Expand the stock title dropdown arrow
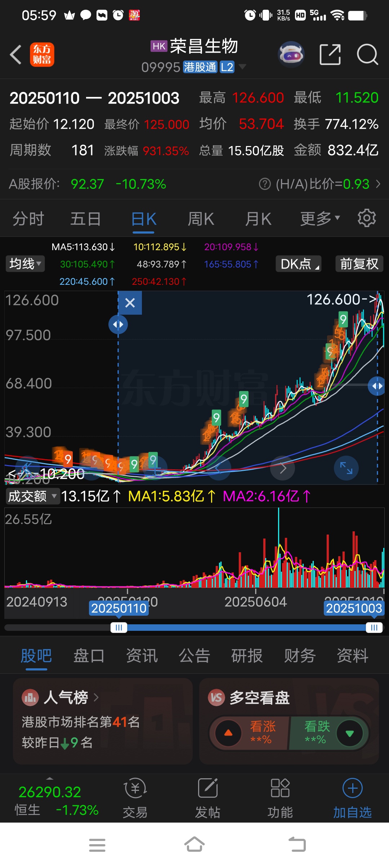Screen dimensions: 389x868 243,66
